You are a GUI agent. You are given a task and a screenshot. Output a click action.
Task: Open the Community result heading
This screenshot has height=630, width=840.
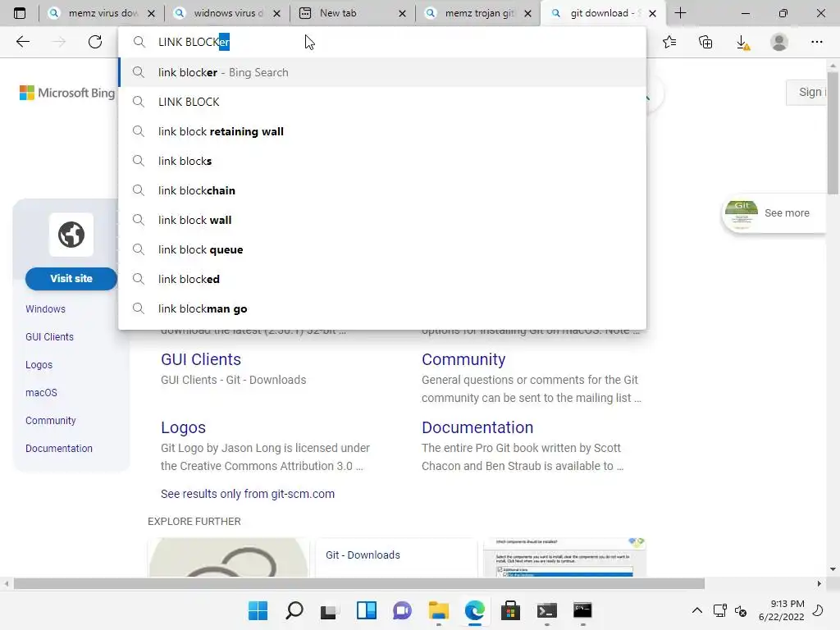click(x=463, y=359)
